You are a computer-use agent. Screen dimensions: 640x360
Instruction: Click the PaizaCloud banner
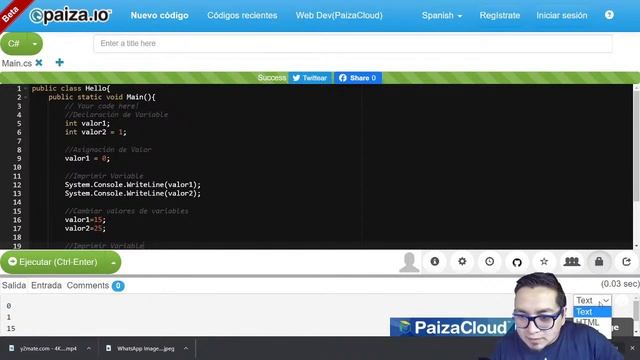pyautogui.click(x=451, y=327)
